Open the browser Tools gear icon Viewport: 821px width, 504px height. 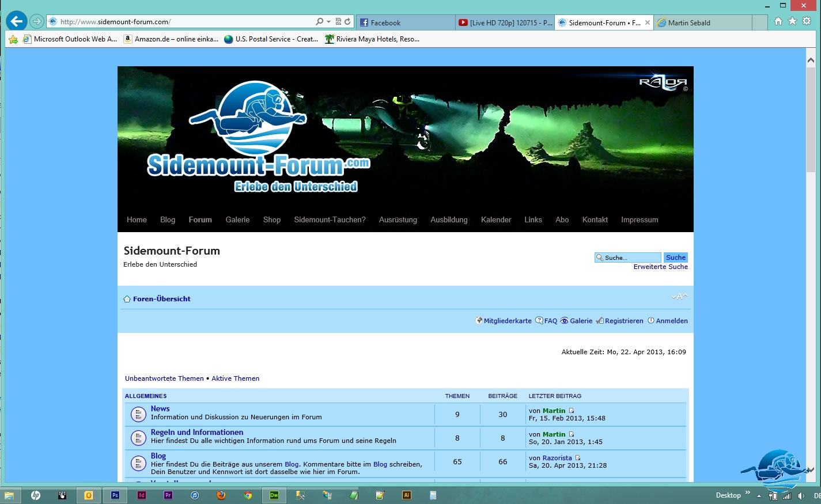(807, 21)
